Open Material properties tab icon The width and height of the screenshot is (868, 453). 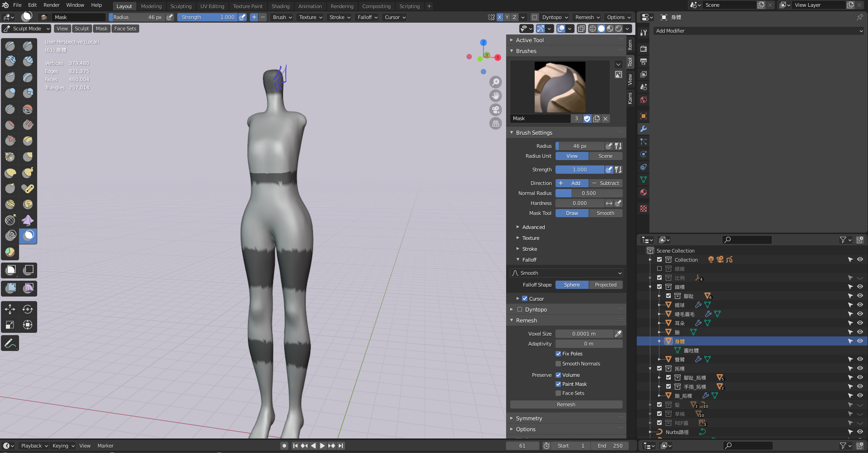tap(643, 192)
